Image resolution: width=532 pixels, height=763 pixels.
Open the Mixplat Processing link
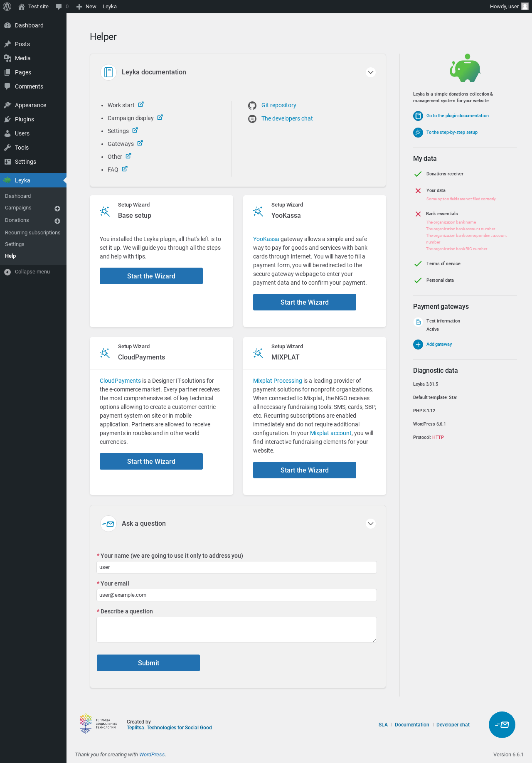pos(278,381)
